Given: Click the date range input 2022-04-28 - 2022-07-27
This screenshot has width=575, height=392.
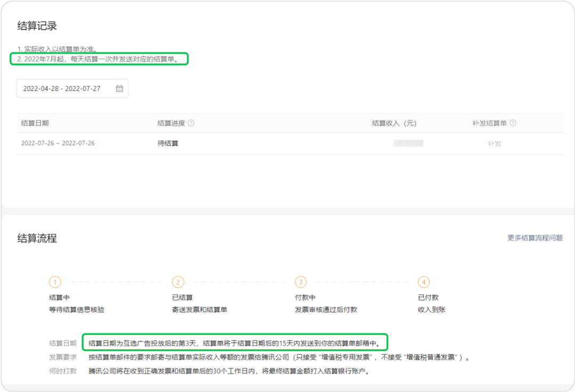Looking at the screenshot, I should (72, 88).
